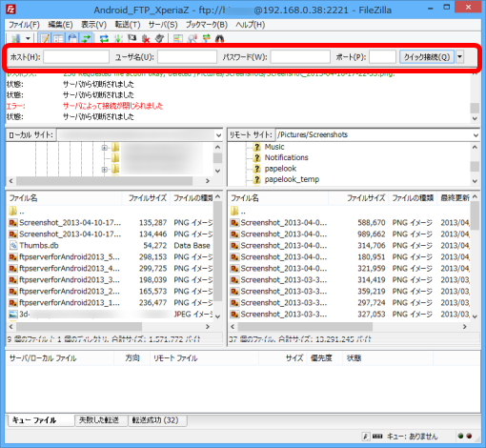Open the Site Manager icon
Image resolution: width=486 pixels, height=448 pixels.
coord(15,39)
